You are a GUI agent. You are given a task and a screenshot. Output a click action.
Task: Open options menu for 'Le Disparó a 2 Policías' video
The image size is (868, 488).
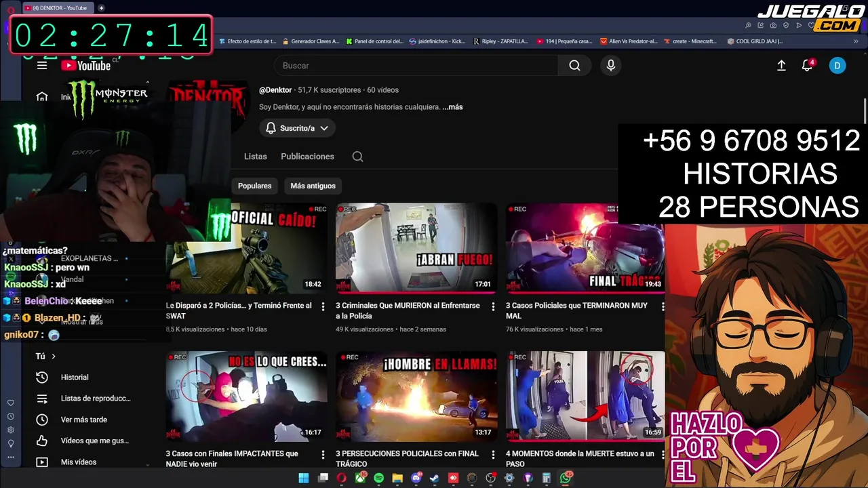coord(323,307)
